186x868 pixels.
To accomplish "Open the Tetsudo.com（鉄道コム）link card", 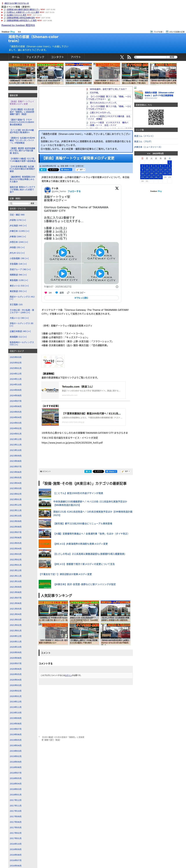I will [83, 390].
